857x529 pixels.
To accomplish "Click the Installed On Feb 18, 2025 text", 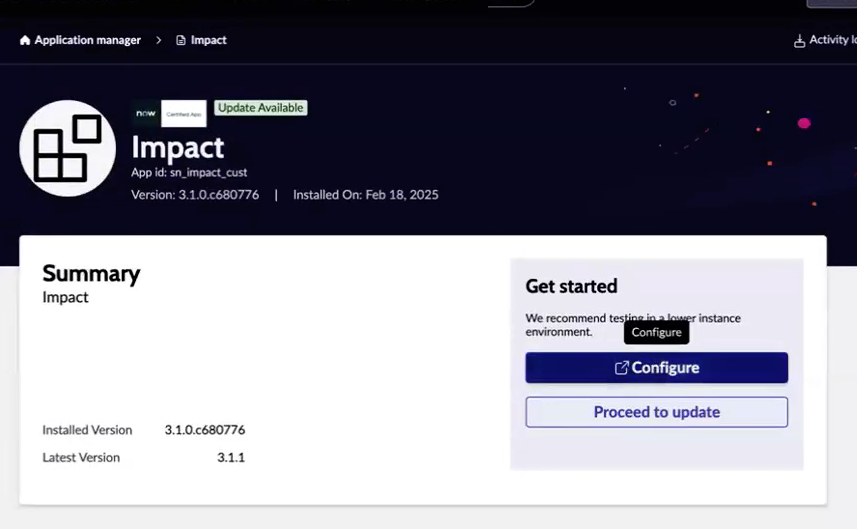I will (366, 195).
